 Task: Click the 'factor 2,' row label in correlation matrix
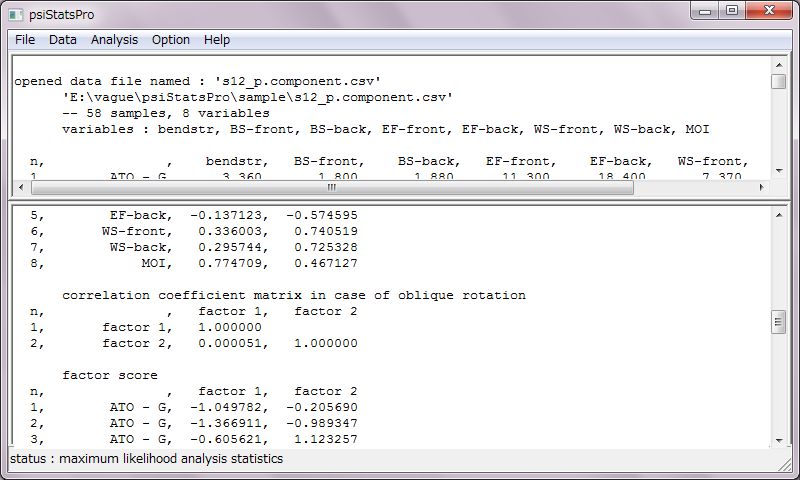137,344
